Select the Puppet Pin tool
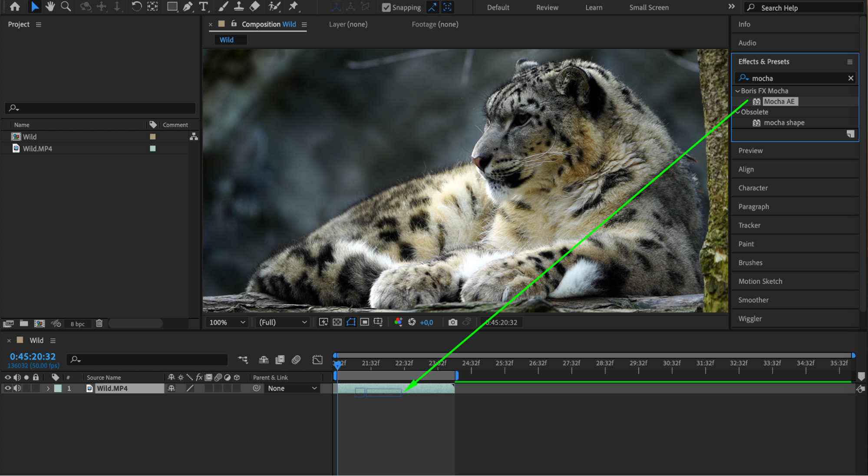Viewport: 868px width, 476px height. click(294, 7)
